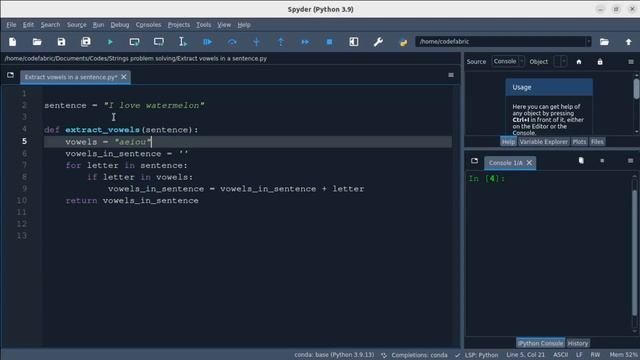
Task: Browse a working directory folder icon
Action: pos(604,42)
